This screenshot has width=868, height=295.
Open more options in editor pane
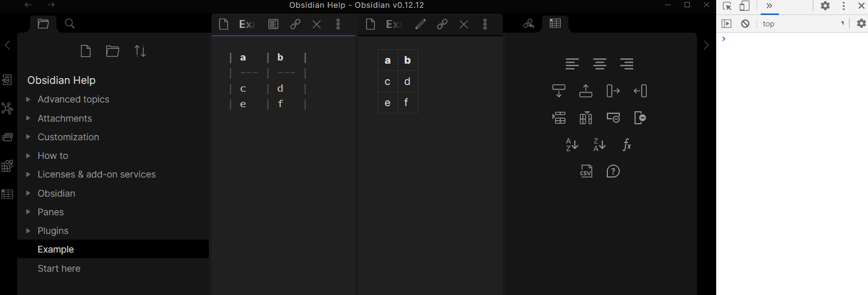tap(338, 24)
